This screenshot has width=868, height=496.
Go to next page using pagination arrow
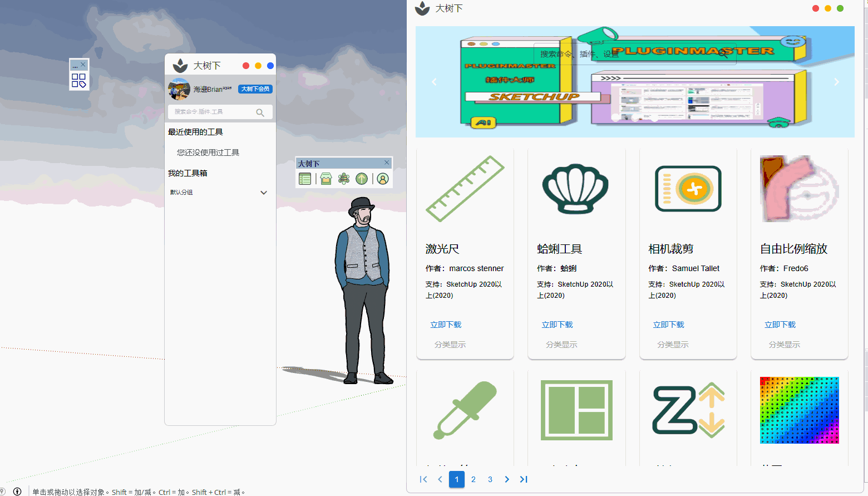(x=507, y=479)
